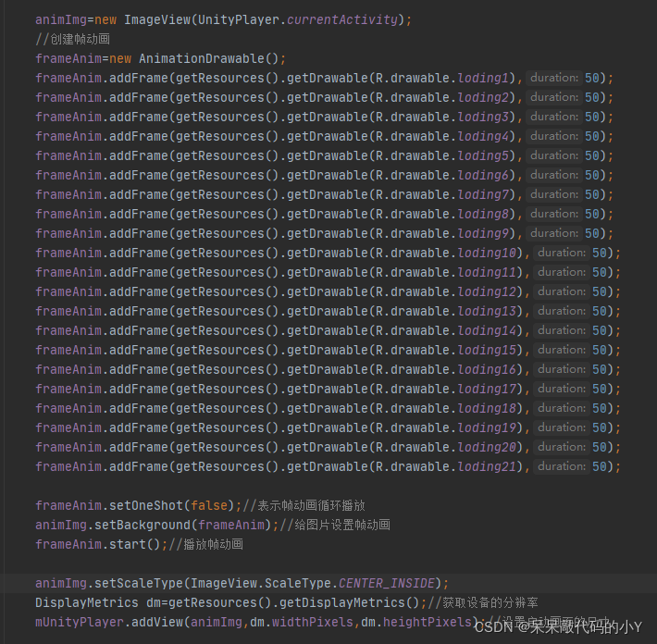This screenshot has width=657, height=644.
Task: Click the CENTER_INSIDE constant
Action: coord(387,583)
